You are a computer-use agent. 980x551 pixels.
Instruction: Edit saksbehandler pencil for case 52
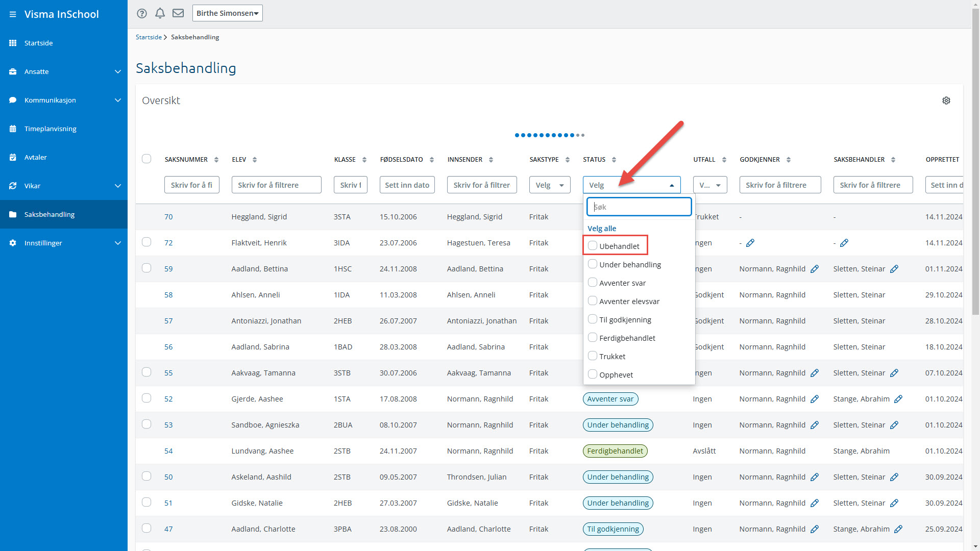pos(898,399)
